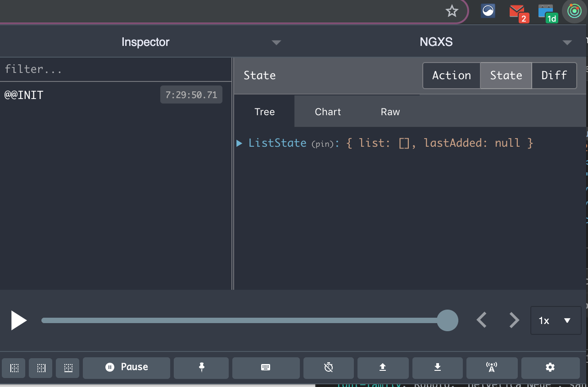Viewport: 588px width, 387px height.
Task: Pause recording with the Pause button
Action: [127, 367]
